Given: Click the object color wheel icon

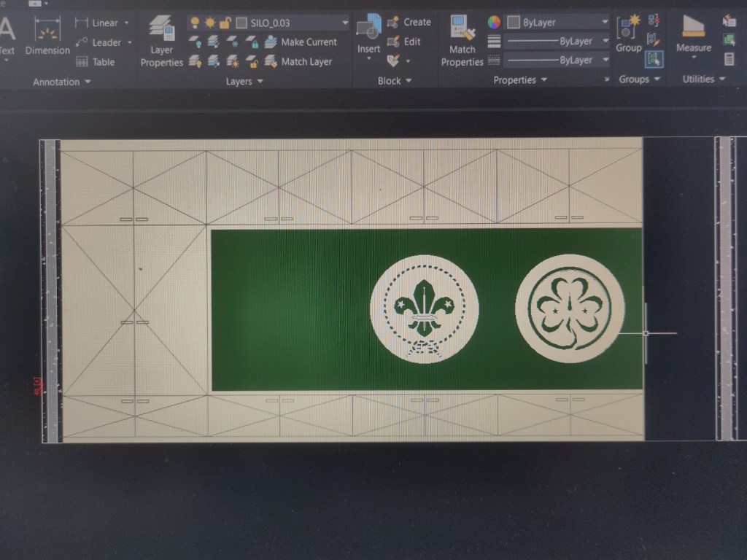Looking at the screenshot, I should point(494,23).
